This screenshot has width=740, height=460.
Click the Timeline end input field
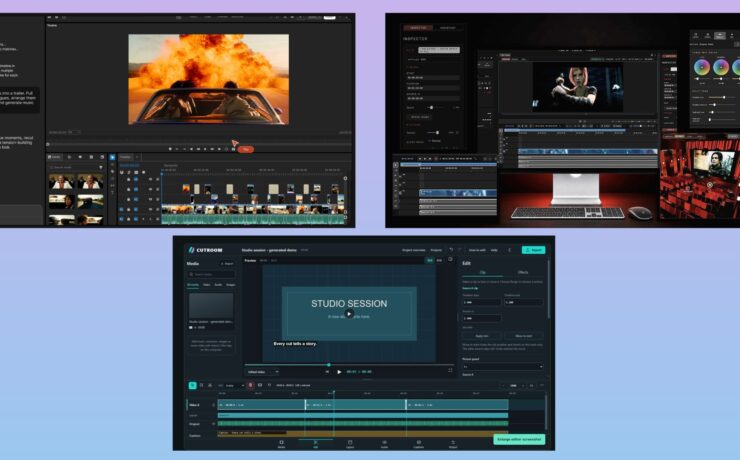(523, 302)
